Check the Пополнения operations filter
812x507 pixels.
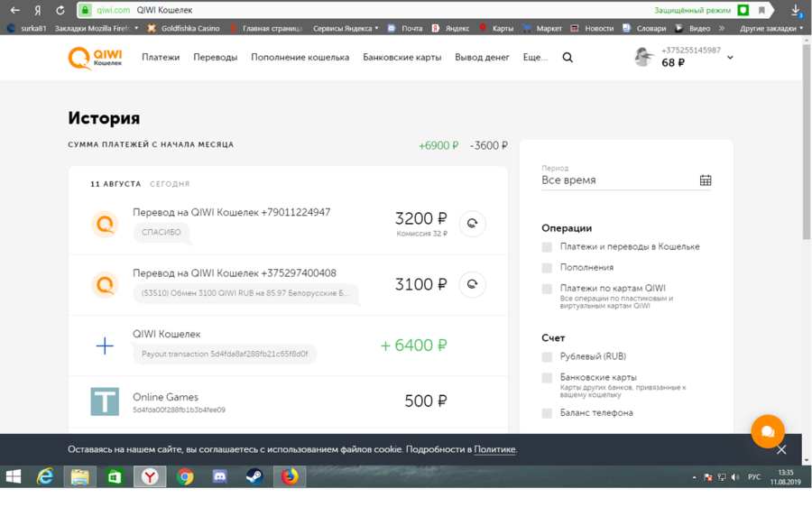(x=547, y=268)
